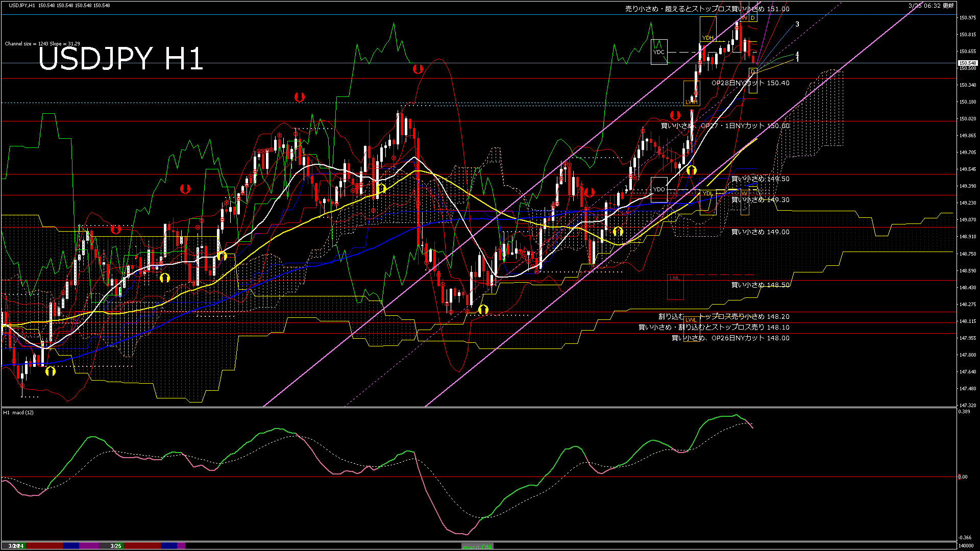
Task: Click the 3/25 date marker on timeline
Action: pyautogui.click(x=116, y=546)
